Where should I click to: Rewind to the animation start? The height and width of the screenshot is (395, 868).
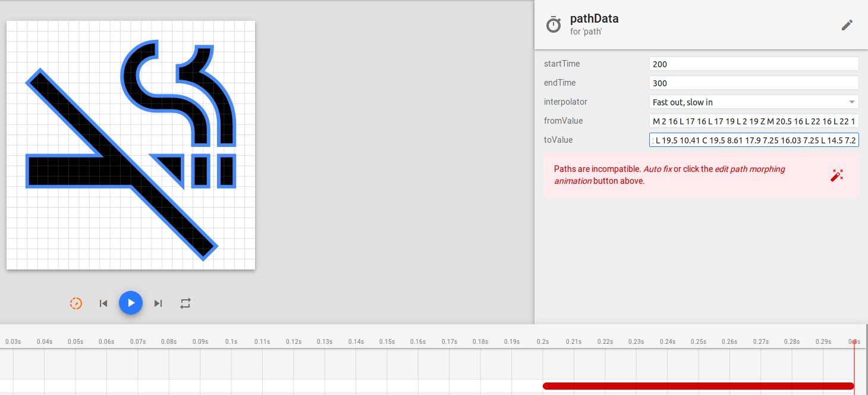pyautogui.click(x=103, y=303)
